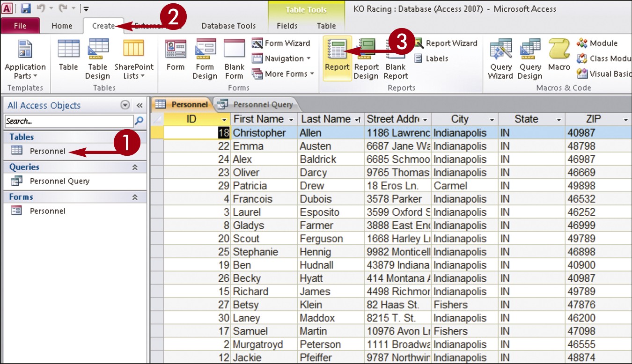Screen dimensions: 632x364
Task: Click the search magnifier in navigation pane
Action: point(139,121)
